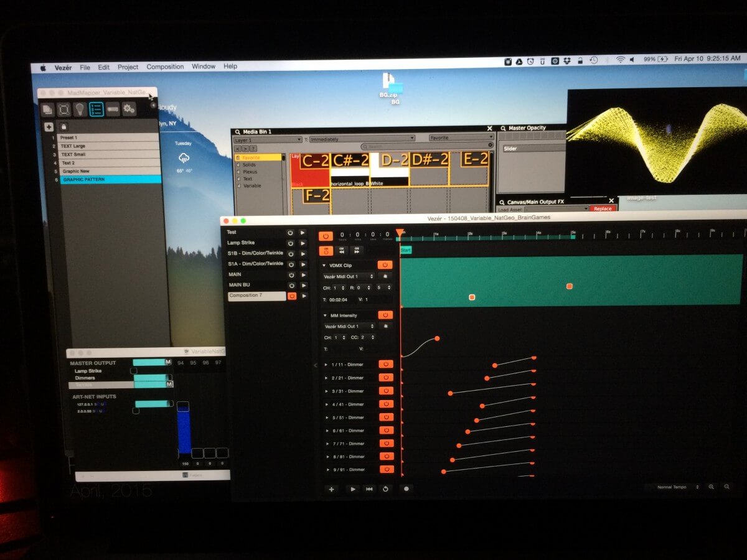Play the Test composition
This screenshot has width=747, height=560.
pyautogui.click(x=303, y=233)
